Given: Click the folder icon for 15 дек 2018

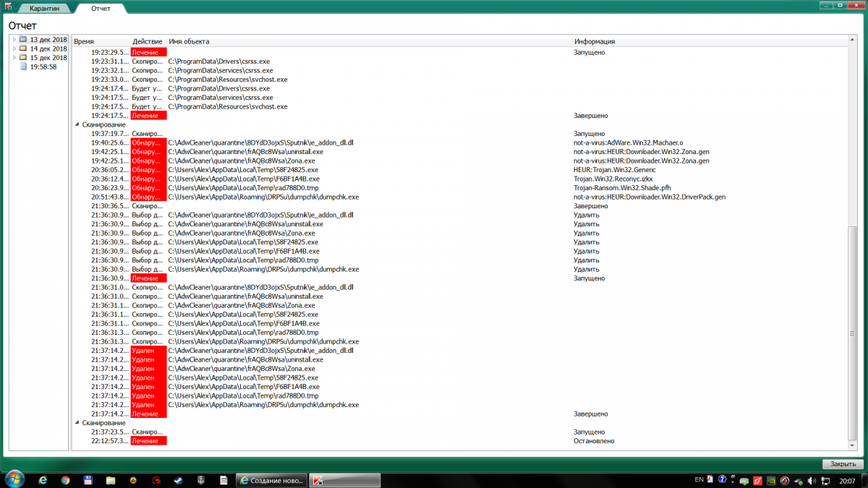Looking at the screenshot, I should pyautogui.click(x=23, y=57).
